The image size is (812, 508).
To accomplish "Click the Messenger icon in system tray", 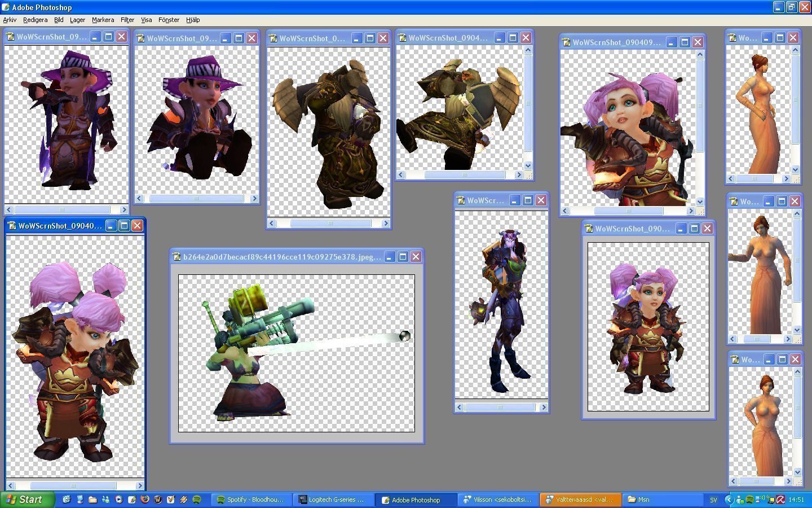I will tap(740, 501).
